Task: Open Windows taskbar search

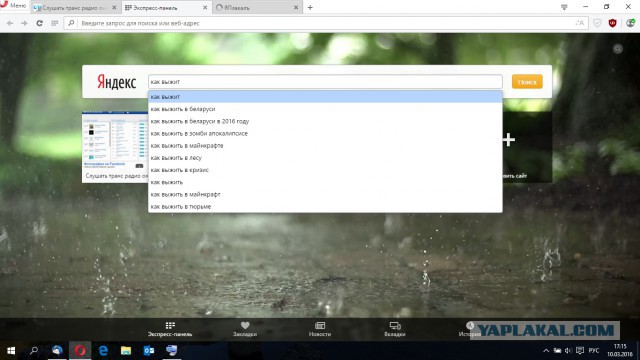Action: pos(34,351)
